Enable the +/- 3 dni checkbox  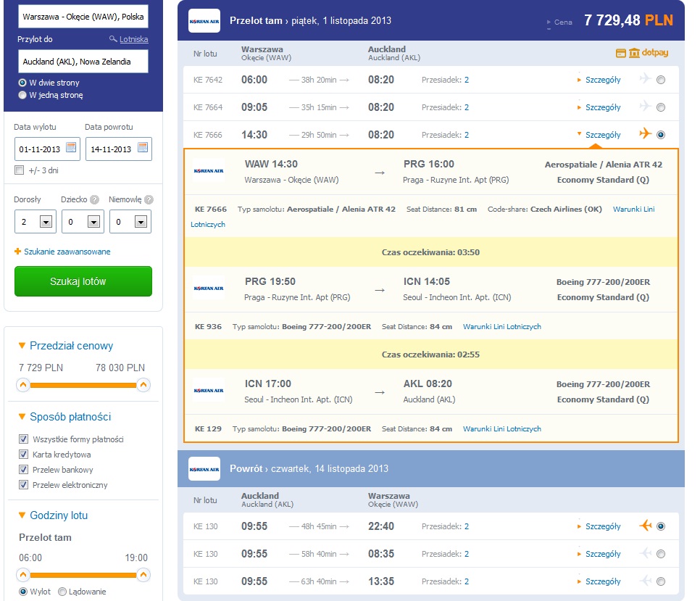[x=19, y=170]
